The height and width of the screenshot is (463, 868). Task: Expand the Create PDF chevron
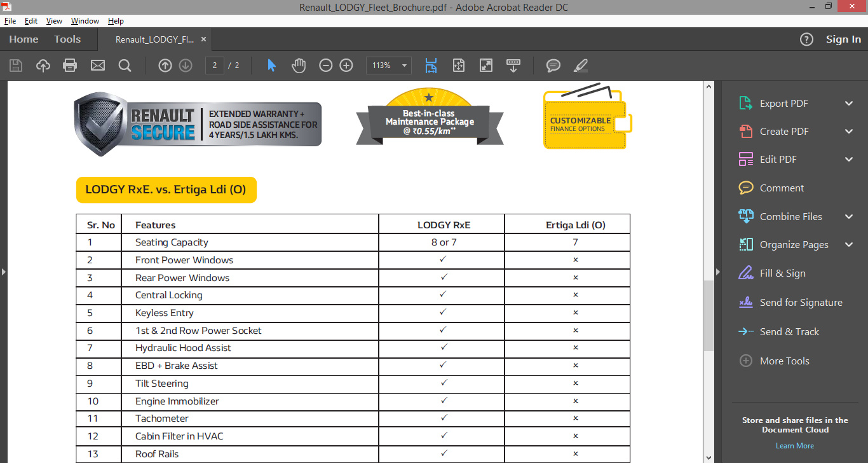coord(849,132)
